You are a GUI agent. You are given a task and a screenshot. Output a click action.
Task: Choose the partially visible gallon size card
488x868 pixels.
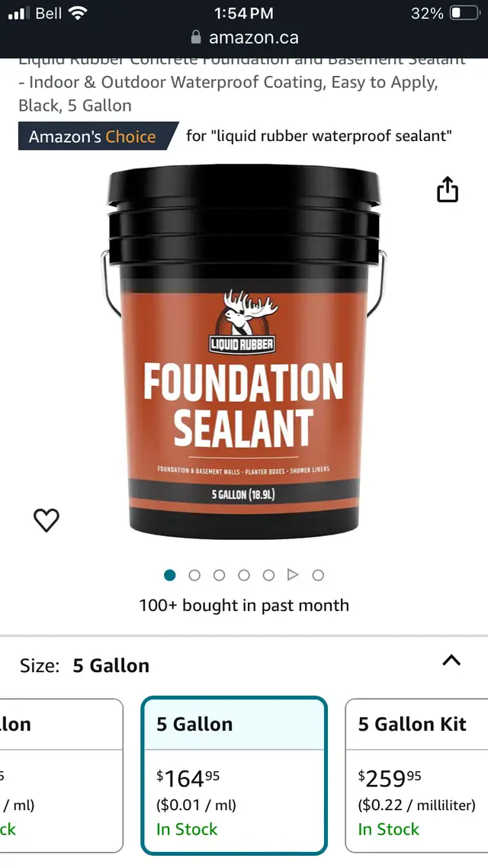click(x=61, y=776)
